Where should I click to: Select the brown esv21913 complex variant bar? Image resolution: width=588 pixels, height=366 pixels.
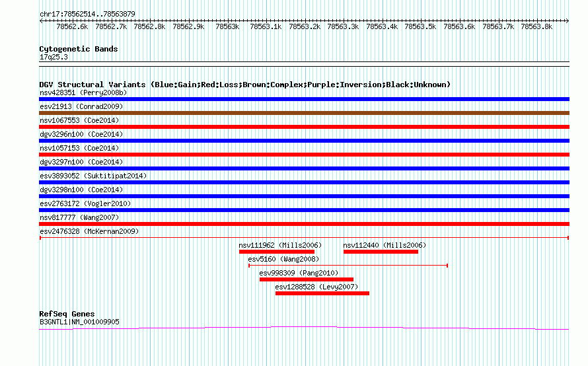pos(304,113)
